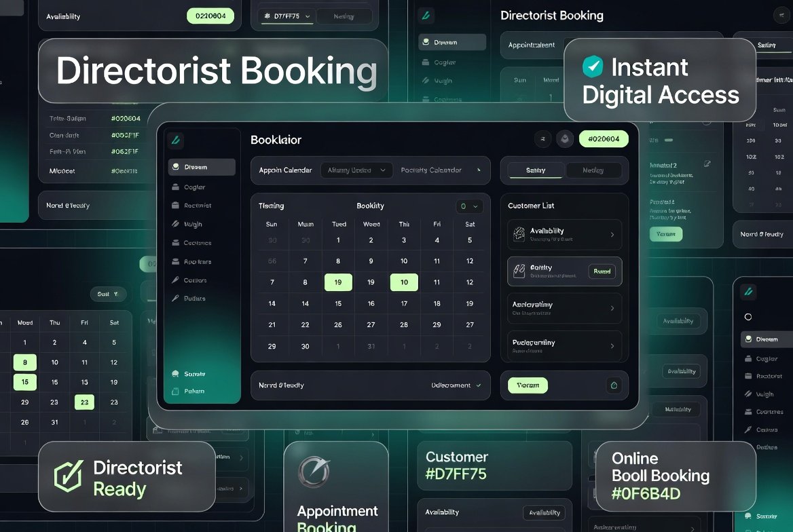Click Nonrd 0 feudty in the Booklaior window
Viewport: 793px width, 532px height.
coord(281,385)
